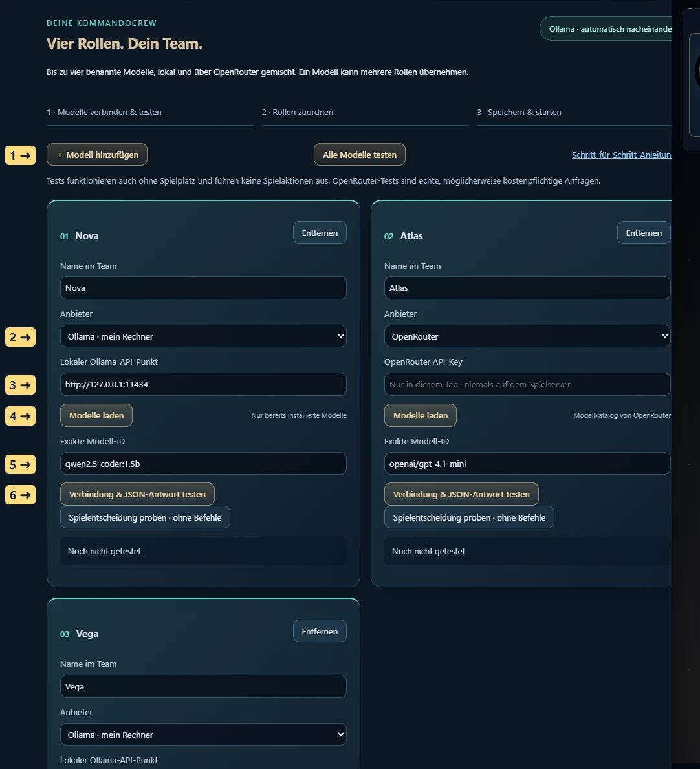Click Nova's 'Noch nicht getestet' status

point(203,551)
